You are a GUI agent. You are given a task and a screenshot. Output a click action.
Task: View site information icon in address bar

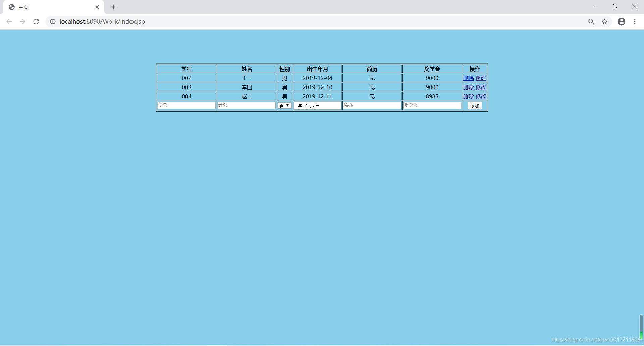[53, 22]
